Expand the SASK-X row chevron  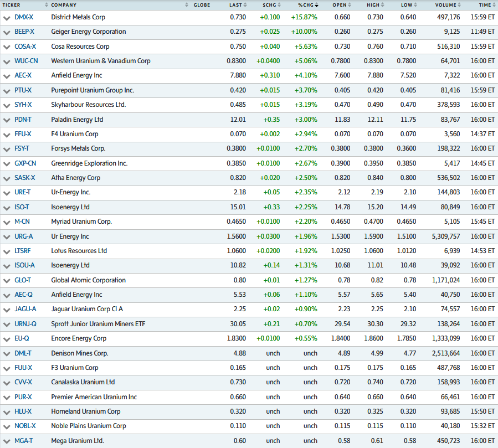coord(6,178)
